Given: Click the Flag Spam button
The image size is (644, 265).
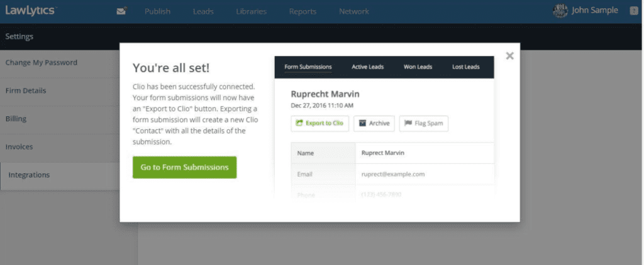Looking at the screenshot, I should click(423, 124).
